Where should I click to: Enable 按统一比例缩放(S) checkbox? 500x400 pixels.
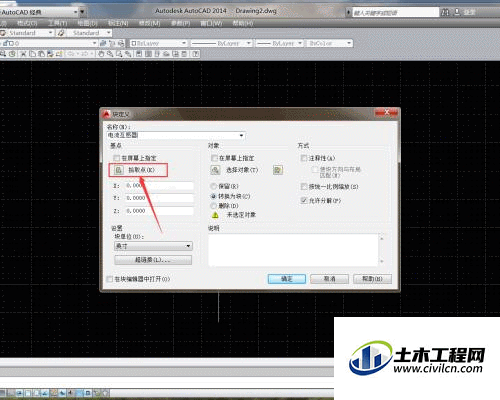coord(304,186)
